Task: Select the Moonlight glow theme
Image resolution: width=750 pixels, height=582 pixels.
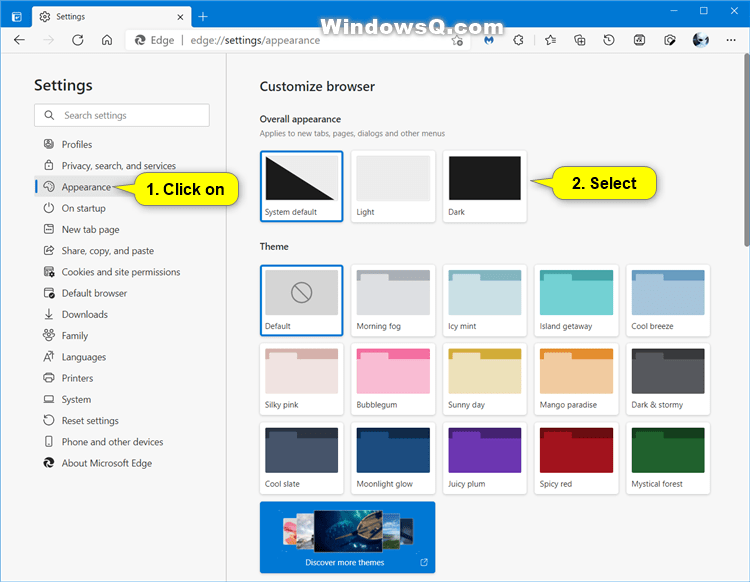Action: click(393, 458)
